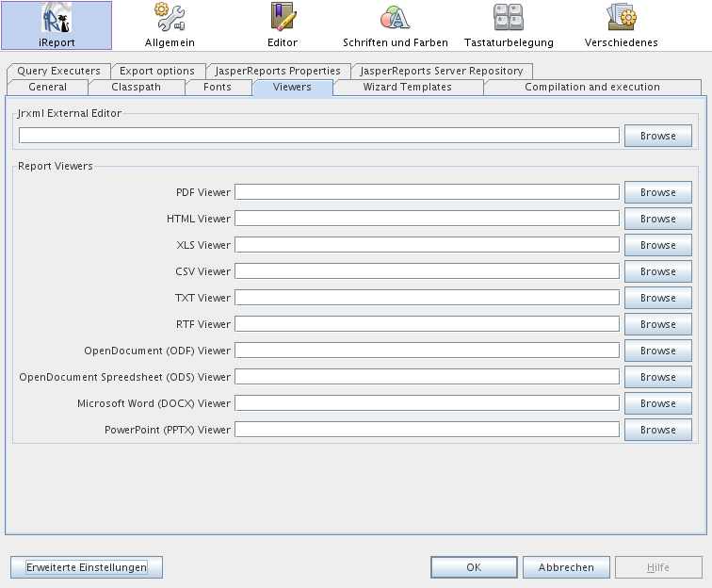The width and height of the screenshot is (712, 588).
Task: Go to the Classpath tab
Action: coord(136,87)
